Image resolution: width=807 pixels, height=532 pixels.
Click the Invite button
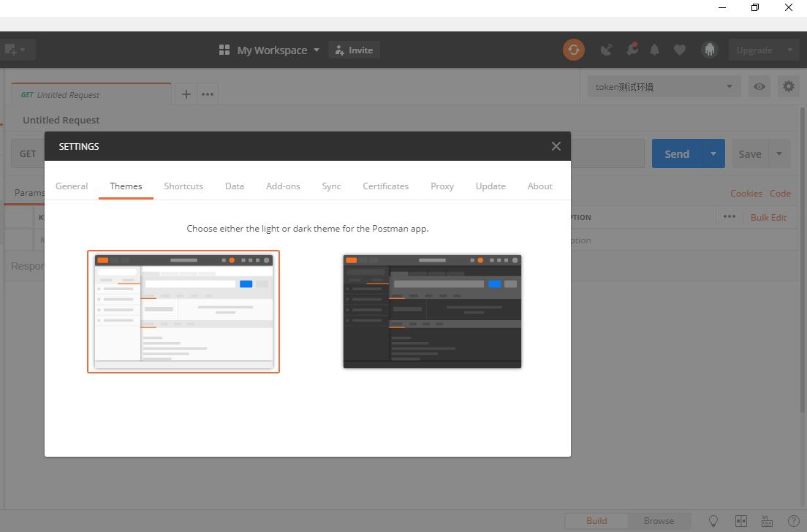tap(354, 50)
